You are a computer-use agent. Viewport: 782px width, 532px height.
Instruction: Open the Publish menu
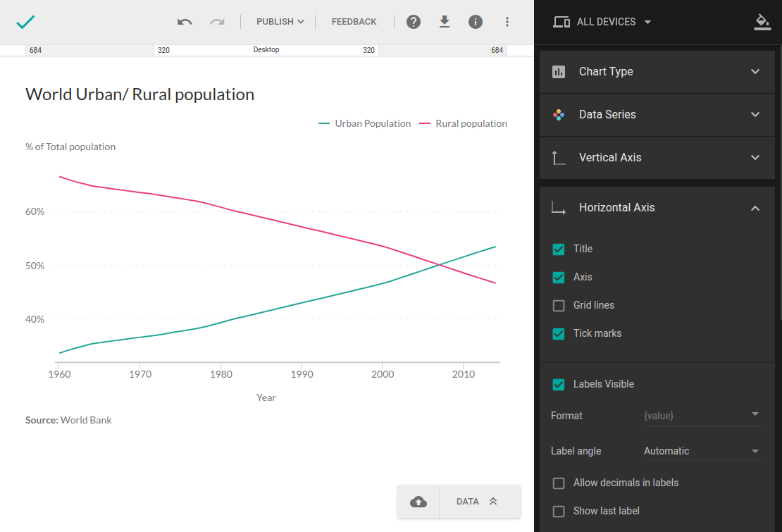tap(280, 22)
